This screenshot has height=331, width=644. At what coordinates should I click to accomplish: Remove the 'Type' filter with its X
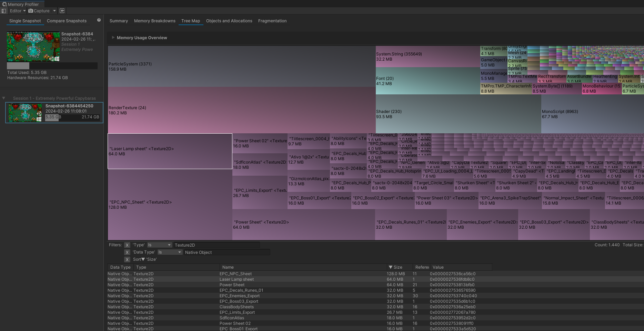(127, 245)
